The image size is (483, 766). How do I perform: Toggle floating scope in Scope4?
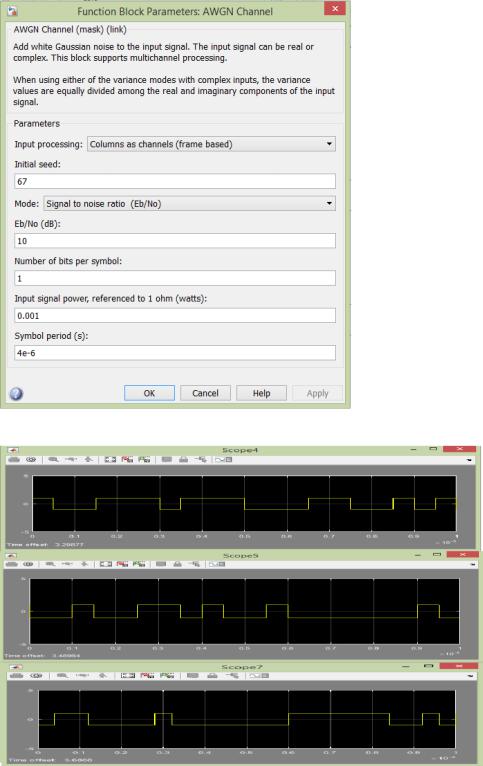tap(167, 460)
